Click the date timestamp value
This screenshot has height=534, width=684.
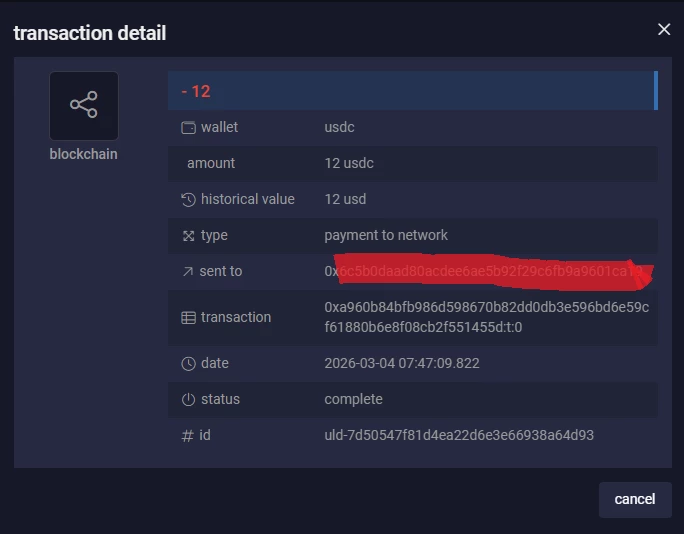click(402, 363)
